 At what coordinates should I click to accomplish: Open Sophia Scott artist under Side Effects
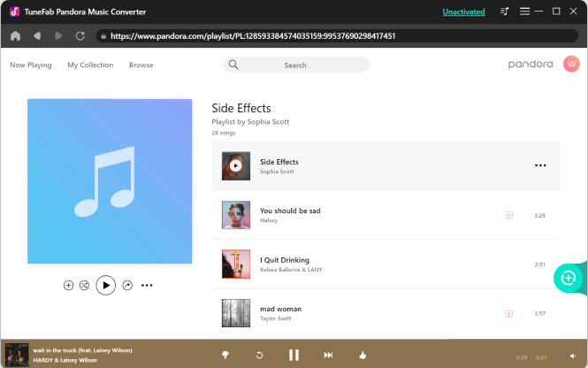(x=277, y=172)
